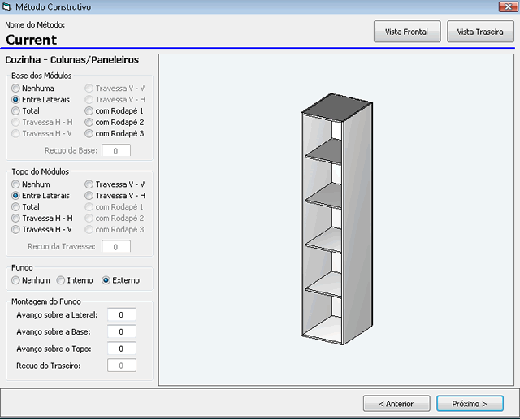Select Entre Laterais in Topo do Módulos
The height and width of the screenshot is (420, 520).
pyautogui.click(x=41, y=196)
